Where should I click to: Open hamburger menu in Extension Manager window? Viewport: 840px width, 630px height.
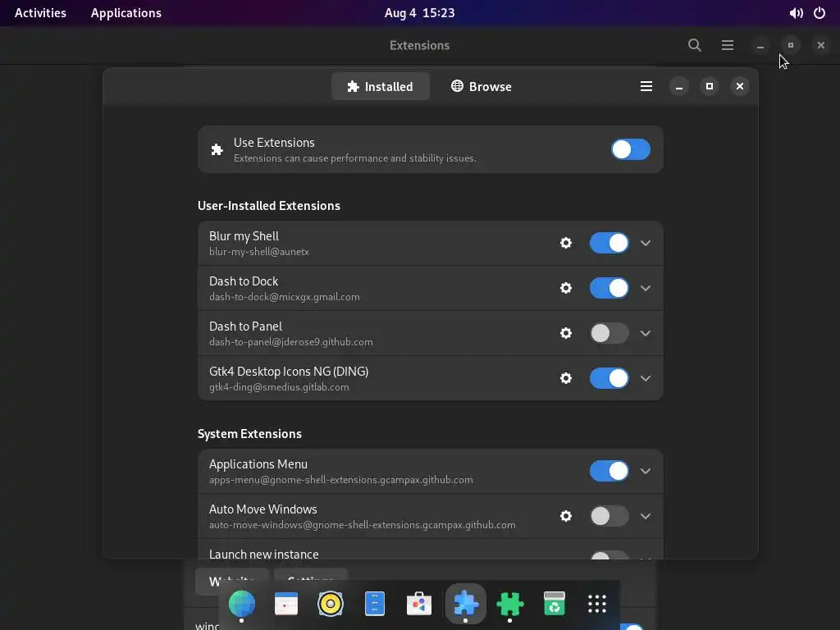click(x=646, y=86)
